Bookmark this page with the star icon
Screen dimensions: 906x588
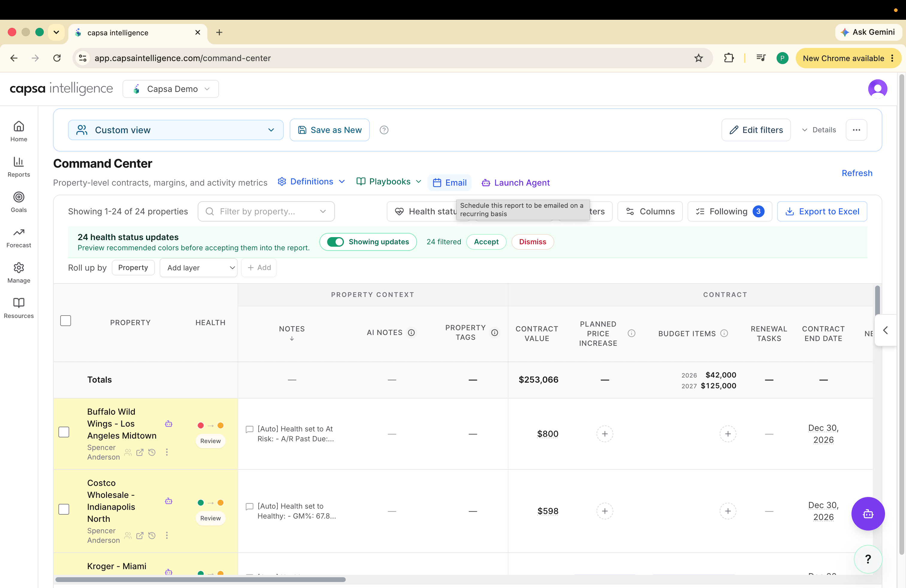[698, 58]
